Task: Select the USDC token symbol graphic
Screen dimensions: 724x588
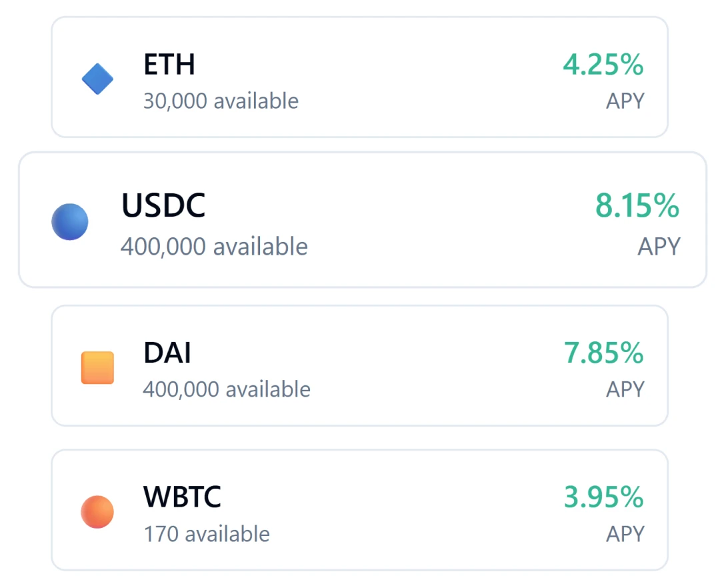Action: (x=70, y=221)
